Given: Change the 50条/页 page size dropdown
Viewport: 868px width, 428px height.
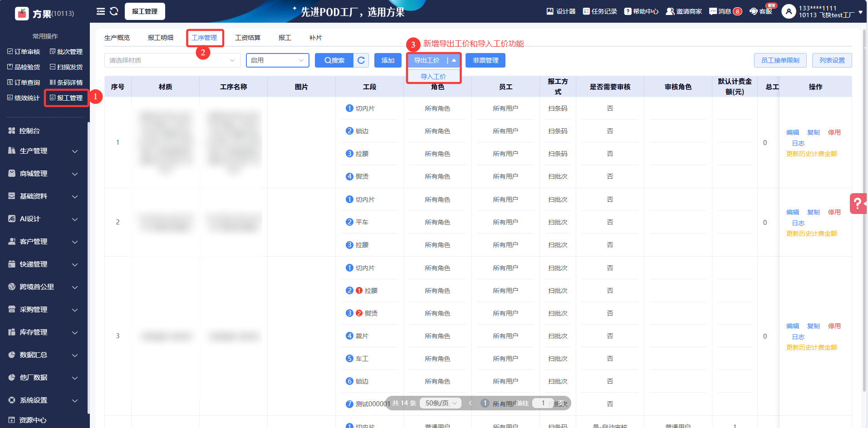Looking at the screenshot, I should pyautogui.click(x=441, y=403).
